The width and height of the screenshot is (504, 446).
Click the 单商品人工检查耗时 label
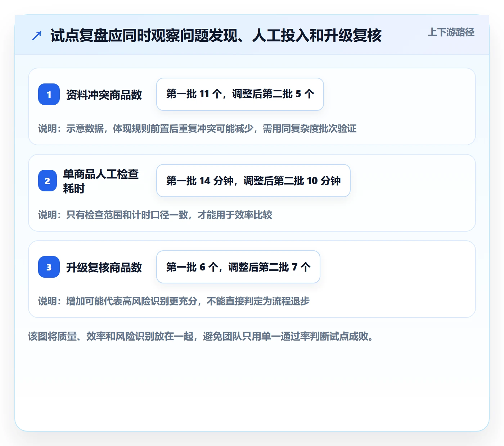pyautogui.click(x=101, y=181)
